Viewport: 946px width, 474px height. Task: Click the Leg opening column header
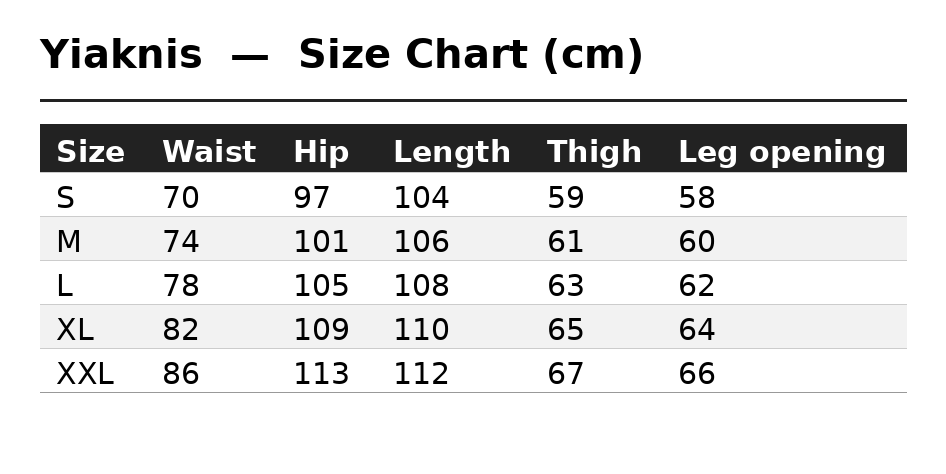782,152
